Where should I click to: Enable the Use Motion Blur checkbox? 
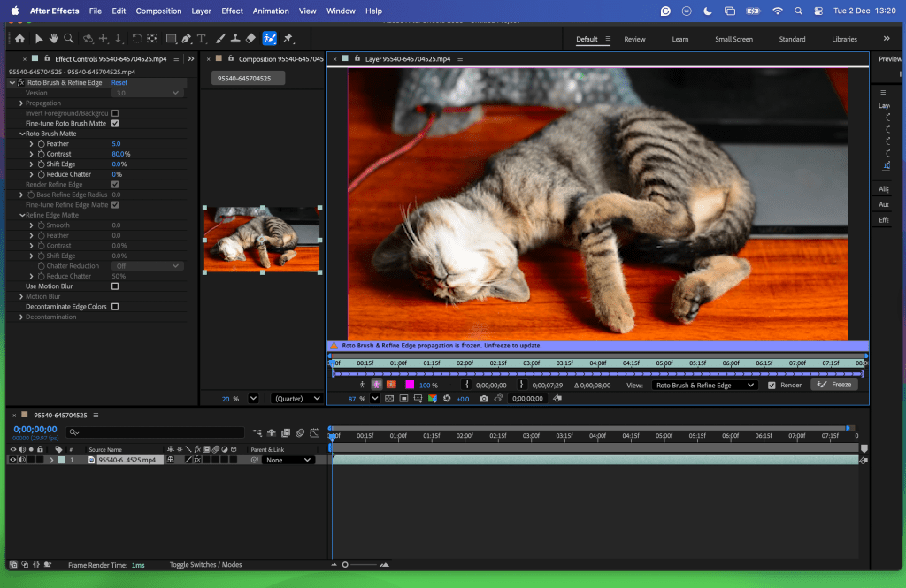click(x=115, y=286)
